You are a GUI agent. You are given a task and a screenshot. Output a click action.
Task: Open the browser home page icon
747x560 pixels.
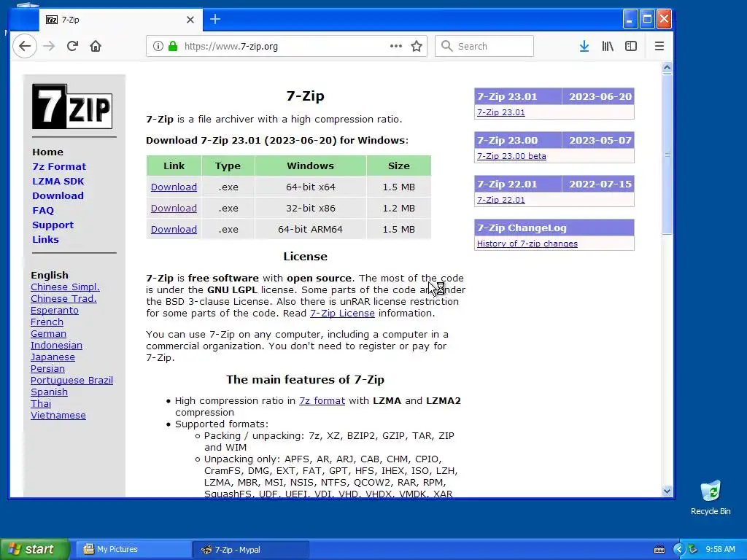coord(96,46)
